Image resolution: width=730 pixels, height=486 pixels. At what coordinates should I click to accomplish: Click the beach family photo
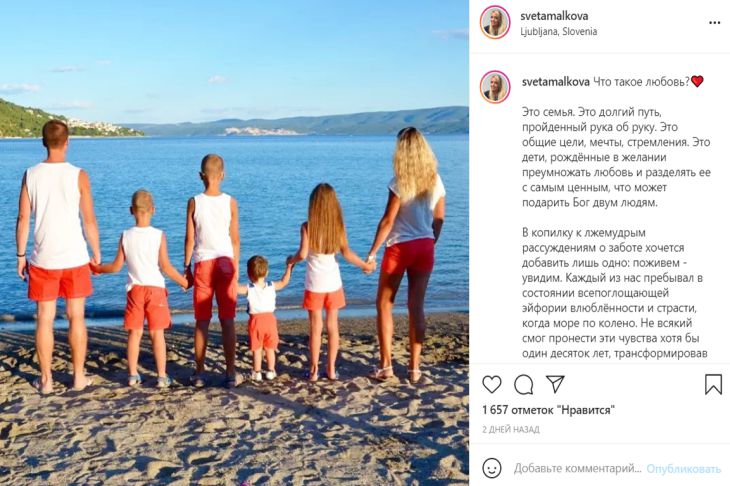(234, 243)
